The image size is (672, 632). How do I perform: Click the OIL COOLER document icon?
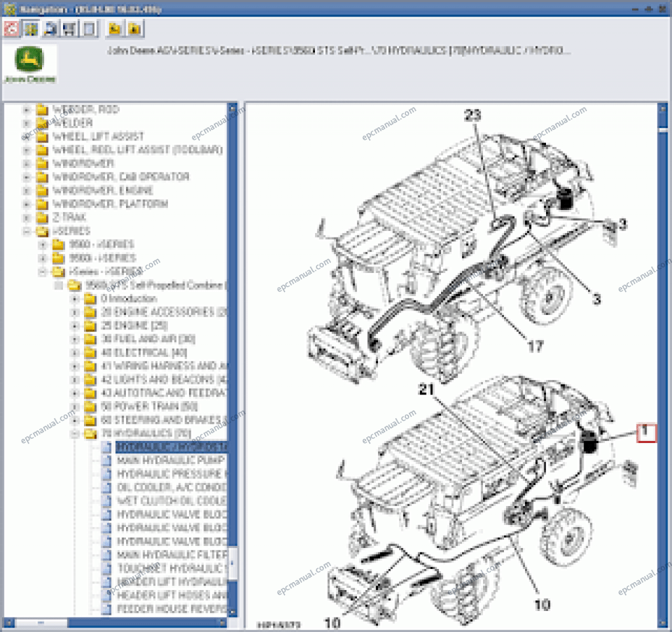coord(106,487)
